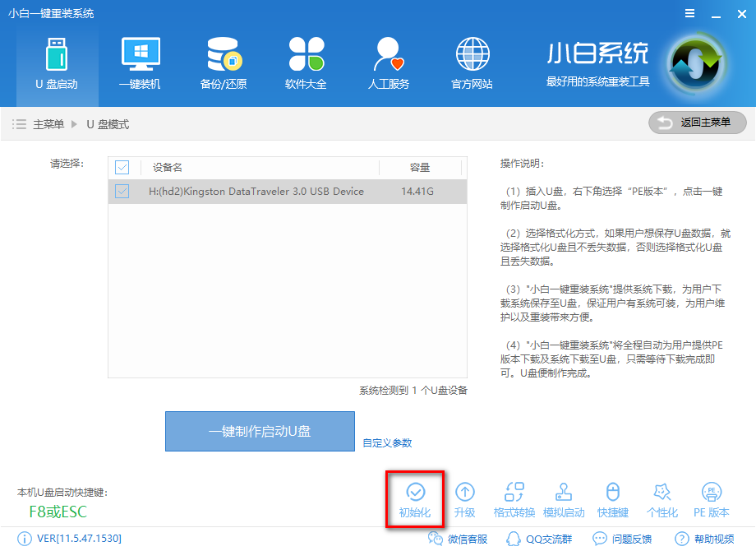Open the 升级 (Upgrade) tool
756x551 pixels.
click(464, 498)
